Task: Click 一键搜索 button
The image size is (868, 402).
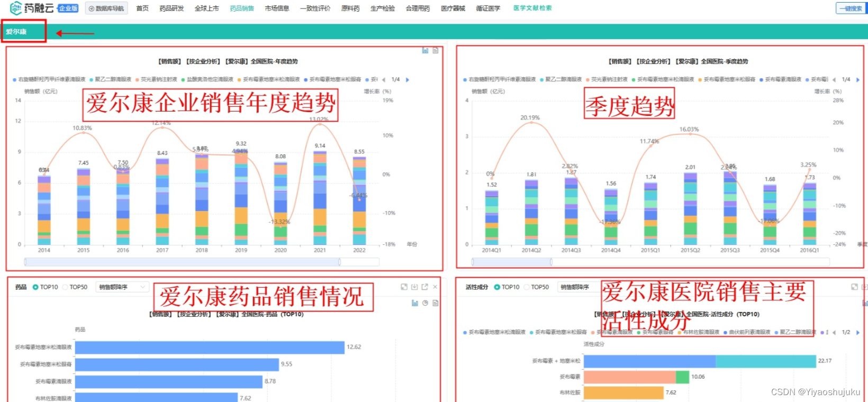Action: pyautogui.click(x=851, y=8)
